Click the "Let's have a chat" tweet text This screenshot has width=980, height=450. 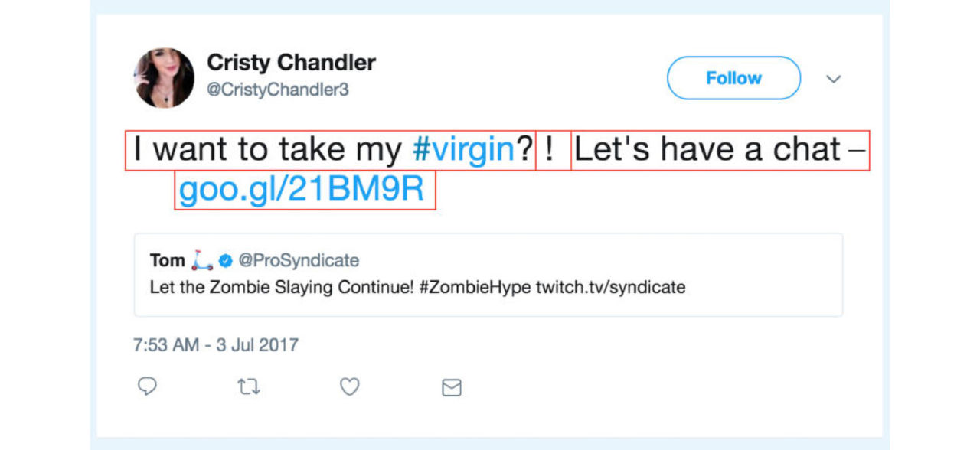pyautogui.click(x=707, y=150)
